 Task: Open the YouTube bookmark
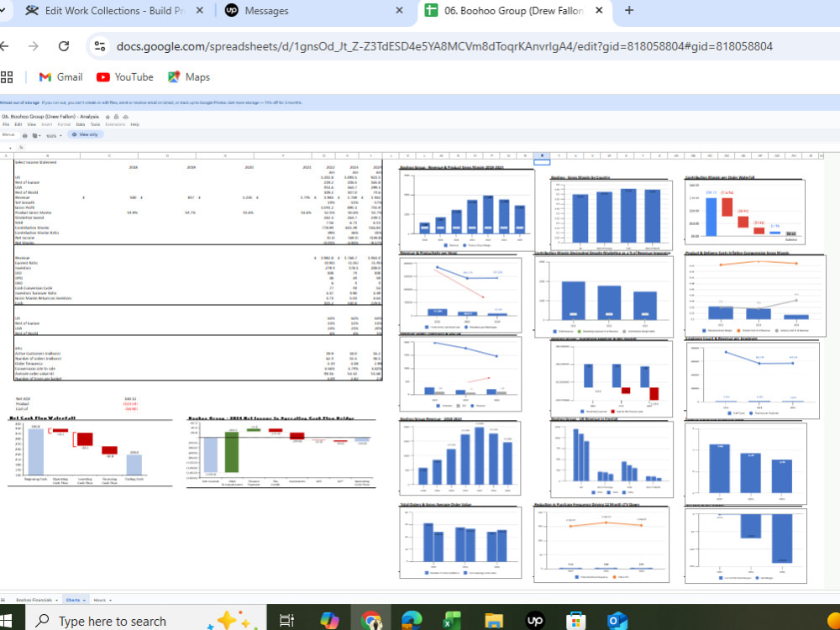coord(125,77)
